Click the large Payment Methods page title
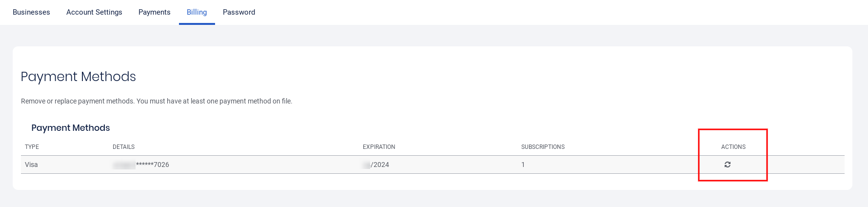Screen dimensions: 868x207 point(78,77)
